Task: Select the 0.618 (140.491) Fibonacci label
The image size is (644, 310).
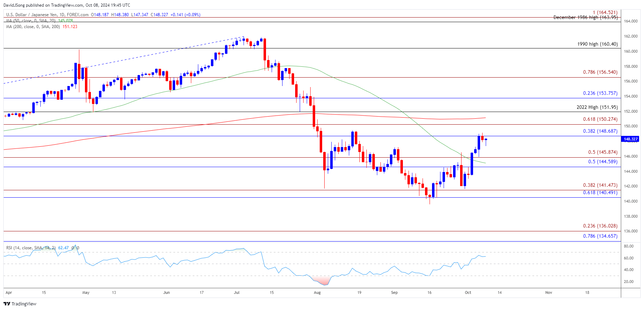Action: pos(600,192)
